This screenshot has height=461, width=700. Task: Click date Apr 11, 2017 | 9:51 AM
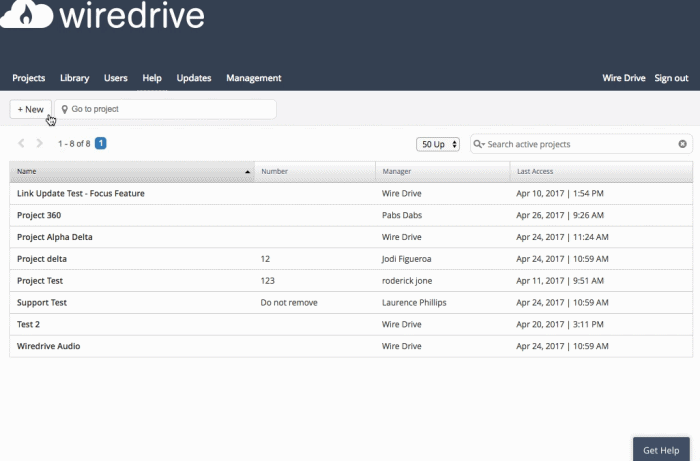pyautogui.click(x=560, y=281)
